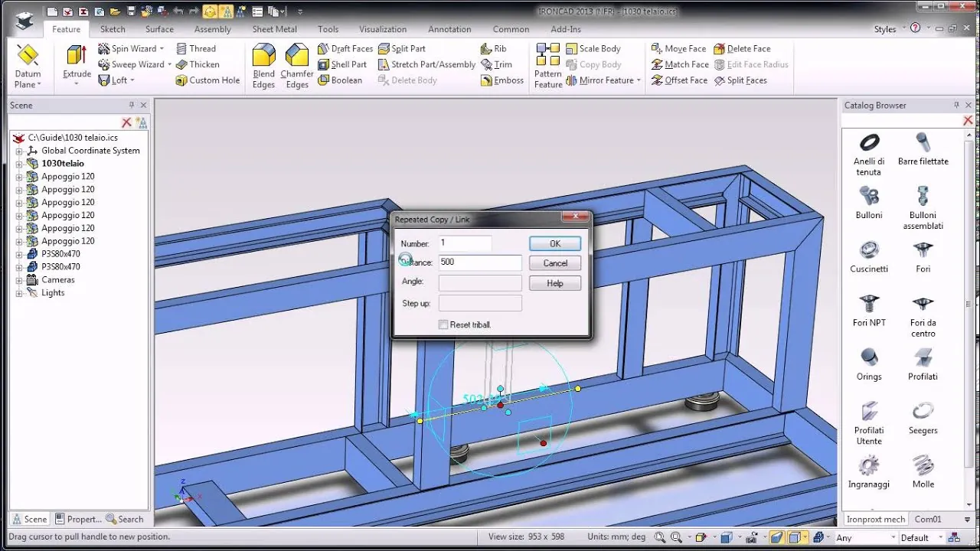Enable the Reset triball checkbox
Viewport: 980px width, 551px height.
[x=443, y=324]
